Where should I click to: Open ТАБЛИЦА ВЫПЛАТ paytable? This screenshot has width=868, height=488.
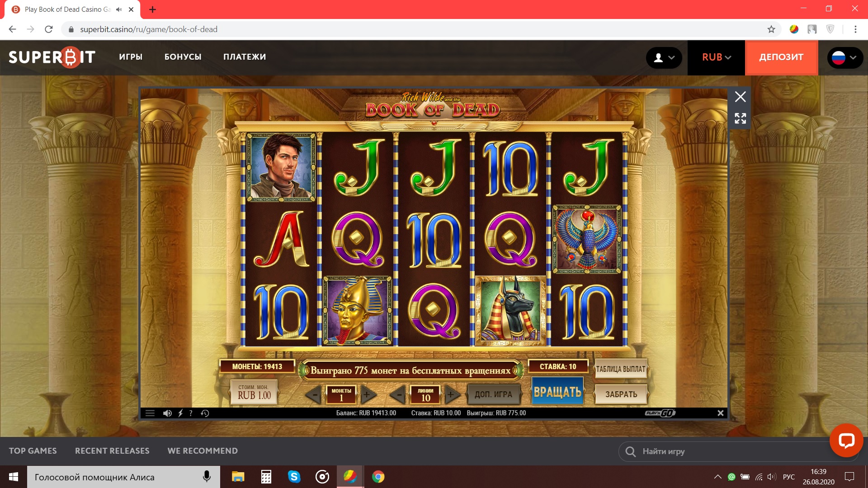point(620,369)
